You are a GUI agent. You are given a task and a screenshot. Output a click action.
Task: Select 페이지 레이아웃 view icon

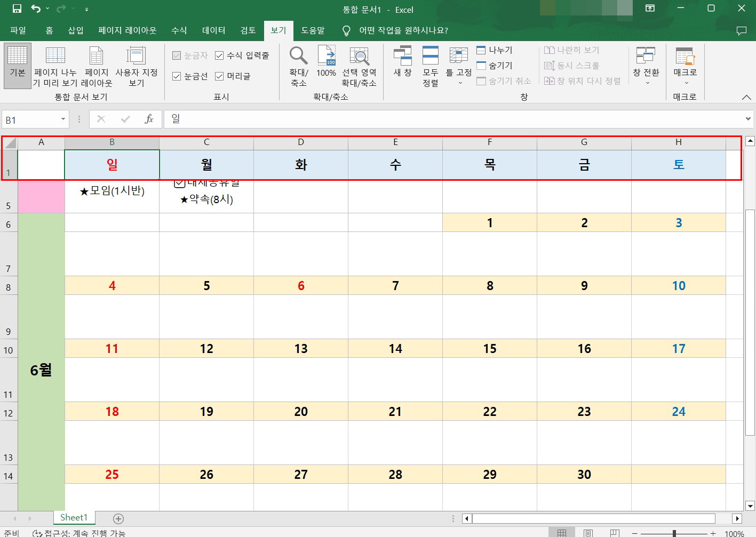[97, 67]
